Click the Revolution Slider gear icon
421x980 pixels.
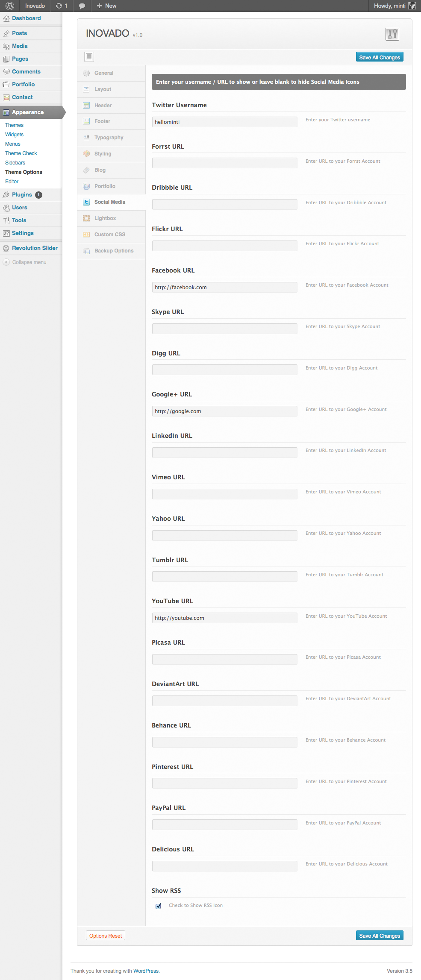(6, 248)
